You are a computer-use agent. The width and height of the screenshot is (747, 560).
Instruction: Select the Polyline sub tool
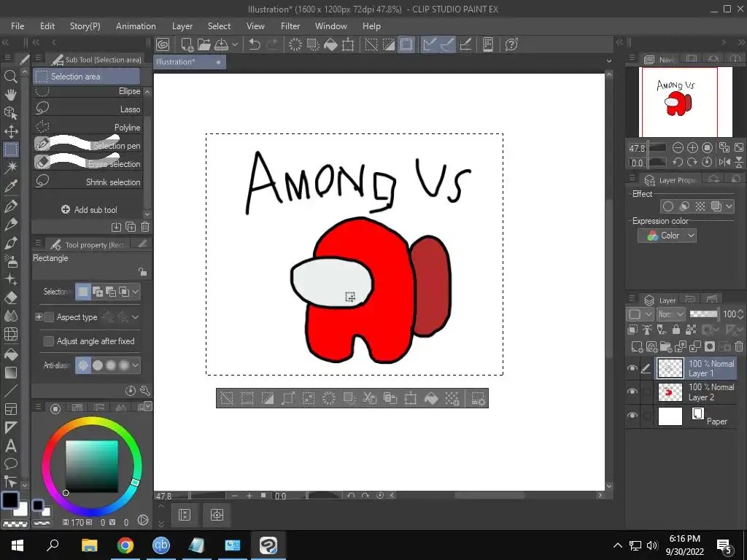click(88, 127)
